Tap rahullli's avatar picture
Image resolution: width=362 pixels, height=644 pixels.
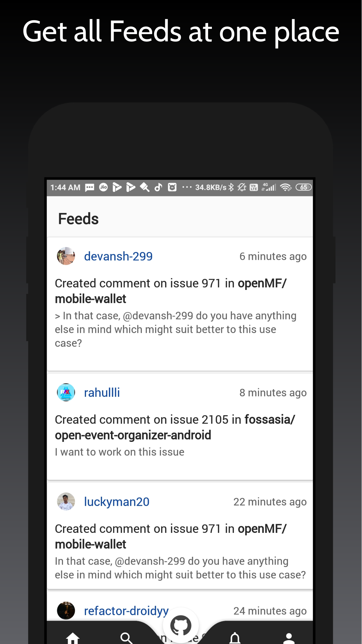[66, 392]
